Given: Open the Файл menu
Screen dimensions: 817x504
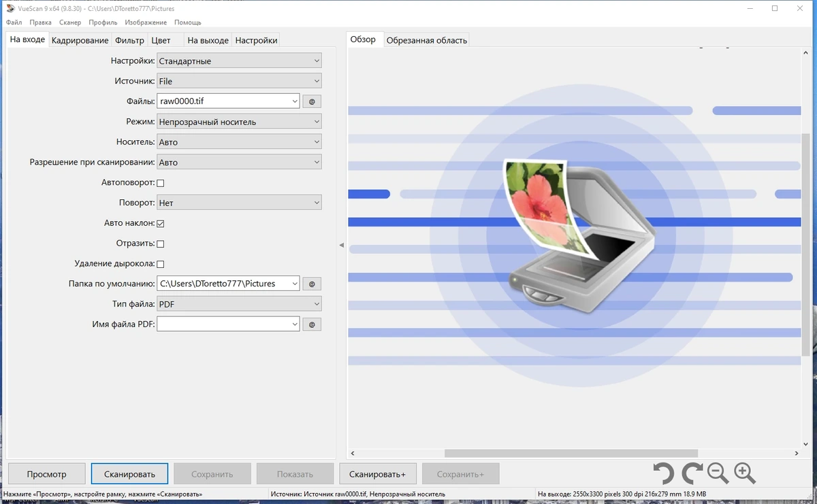Looking at the screenshot, I should pos(14,22).
